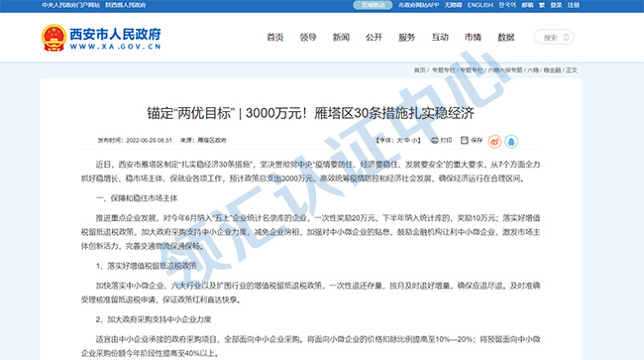Screen dimensions: 644x360
Task: Go to 首页 in the breadcrumb
Action: (420, 70)
